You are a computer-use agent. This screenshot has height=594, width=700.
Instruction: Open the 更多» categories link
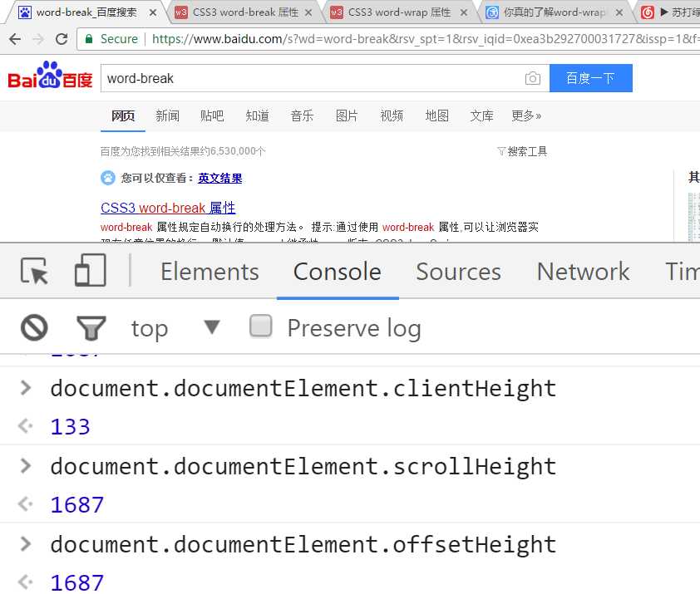point(526,116)
